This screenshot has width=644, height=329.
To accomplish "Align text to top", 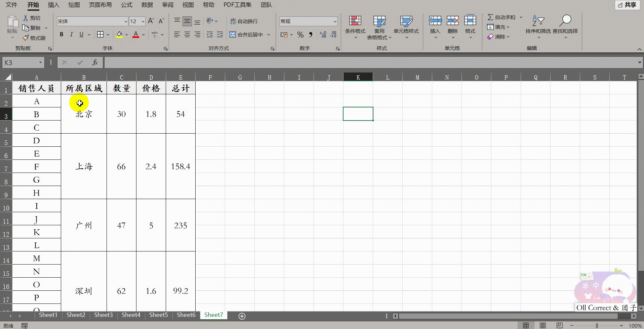I will (x=177, y=21).
